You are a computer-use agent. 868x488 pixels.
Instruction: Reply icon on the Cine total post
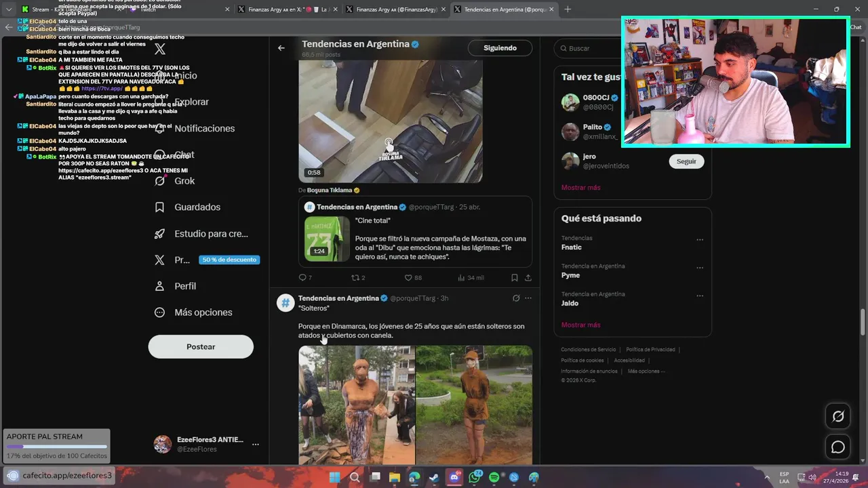pyautogui.click(x=302, y=278)
